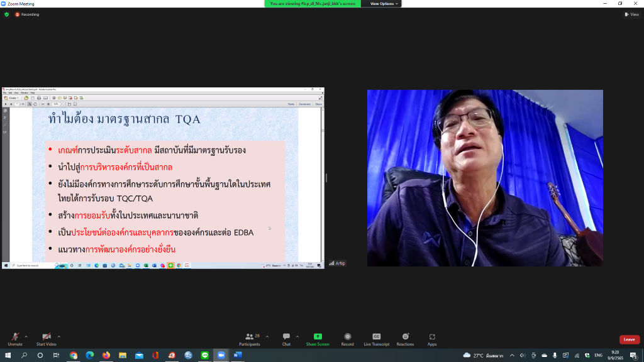Enable Live Transcript captions
Viewport: 644px width, 362px height.
coord(376,339)
